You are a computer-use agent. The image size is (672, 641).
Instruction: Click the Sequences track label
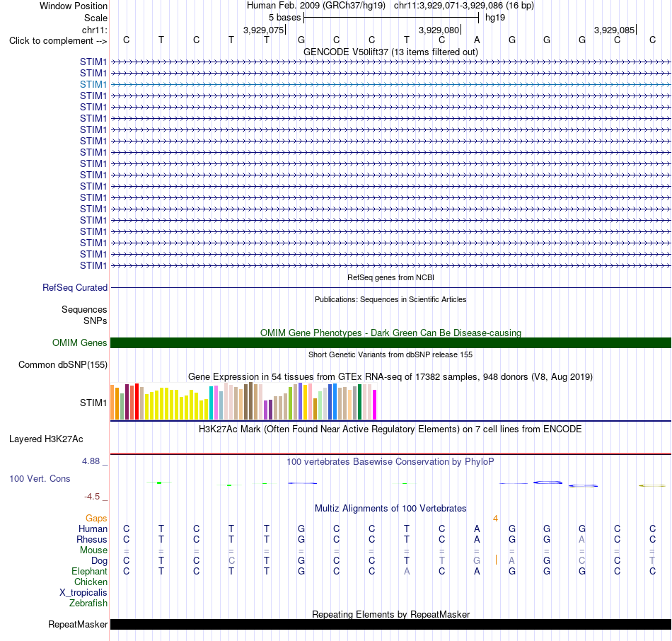click(84, 310)
